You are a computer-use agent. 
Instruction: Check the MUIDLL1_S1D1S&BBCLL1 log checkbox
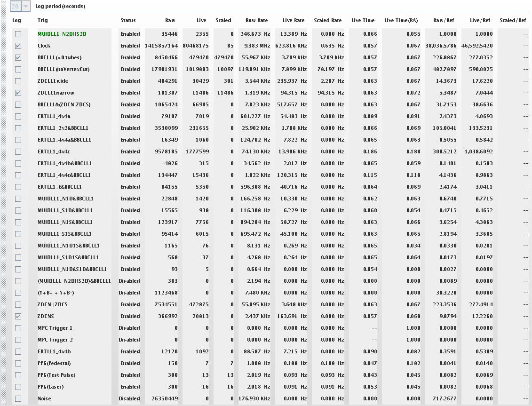click(x=18, y=258)
